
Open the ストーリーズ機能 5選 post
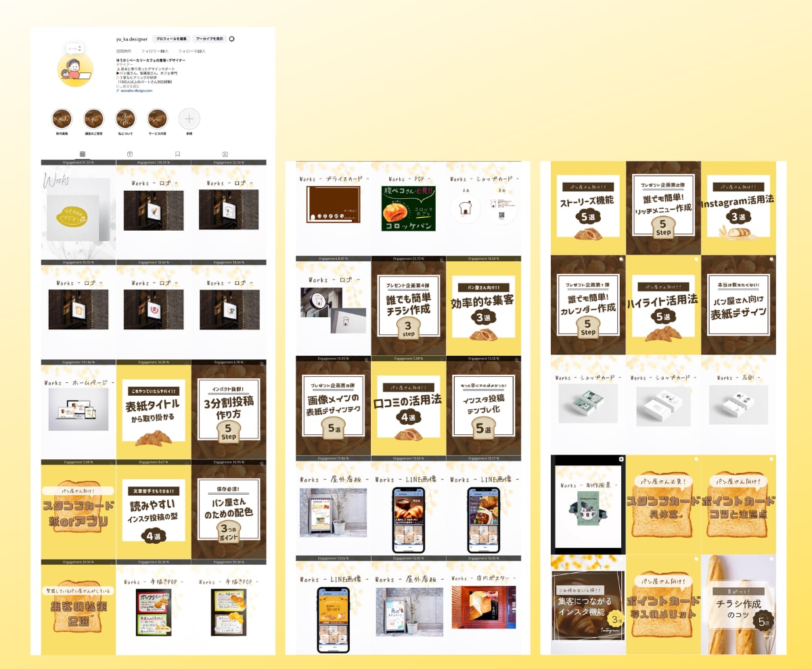click(x=588, y=208)
